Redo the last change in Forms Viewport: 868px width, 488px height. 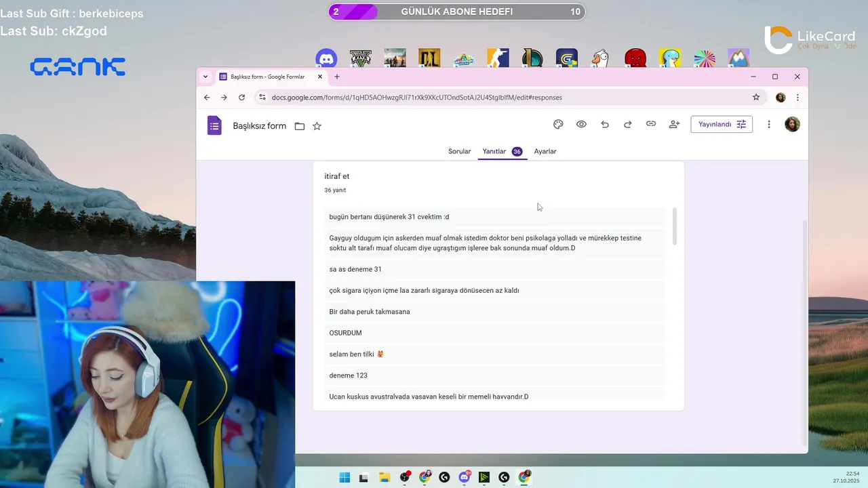628,125
